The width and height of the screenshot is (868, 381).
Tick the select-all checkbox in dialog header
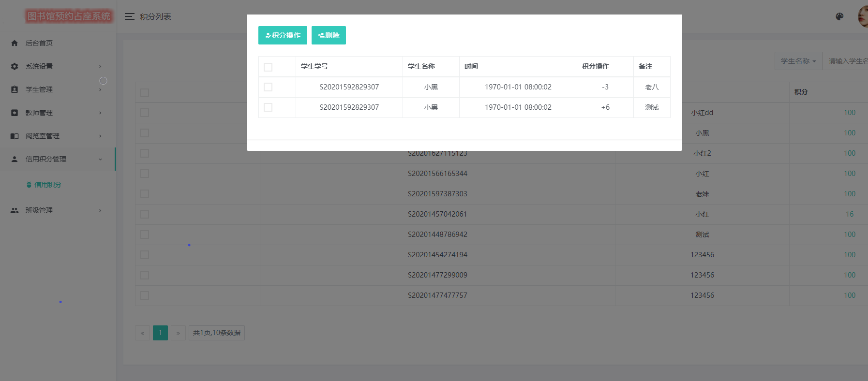pos(268,67)
